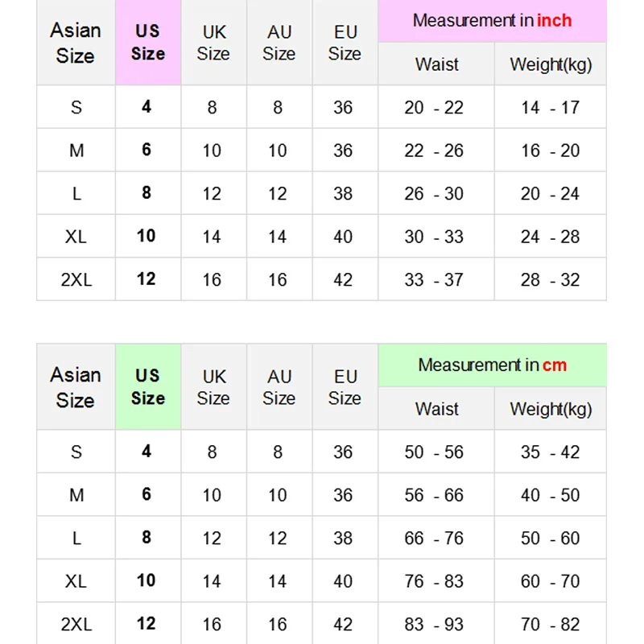644x644 pixels.
Task: Click the green US Size header cell
Action: coord(148,387)
